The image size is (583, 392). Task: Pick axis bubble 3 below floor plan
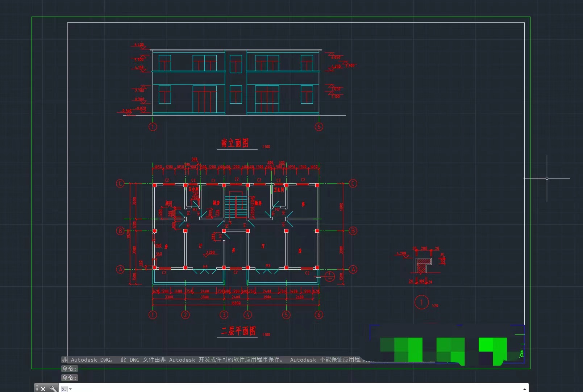(224, 315)
